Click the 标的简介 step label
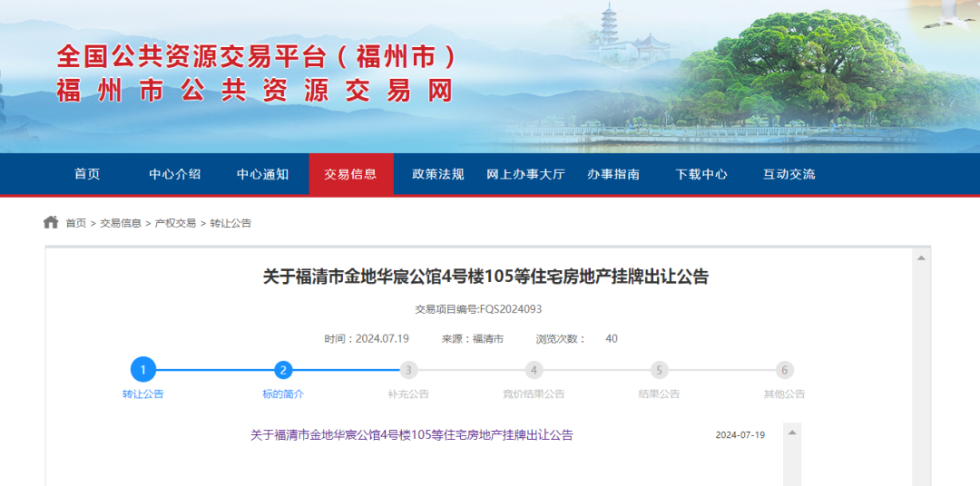Image resolution: width=980 pixels, height=486 pixels. (x=283, y=394)
